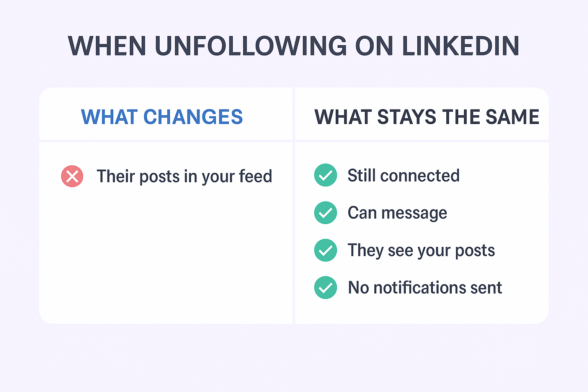588x392 pixels.
Task: Click the green checkmark beside Still connected
Action: pos(325,175)
